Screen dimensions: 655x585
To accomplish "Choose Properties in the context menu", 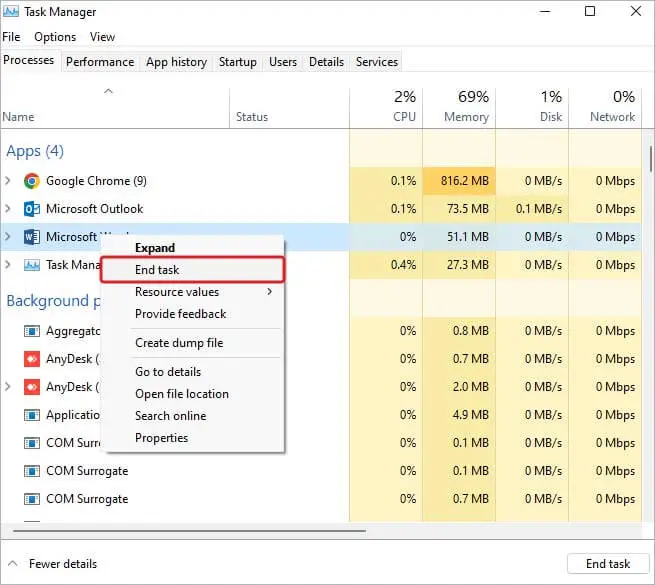I will [193, 438].
